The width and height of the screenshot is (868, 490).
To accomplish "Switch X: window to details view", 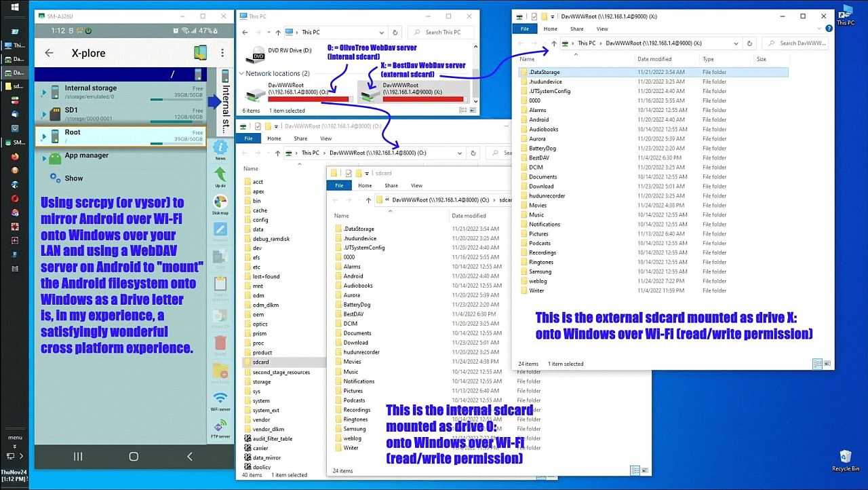I will [817, 364].
